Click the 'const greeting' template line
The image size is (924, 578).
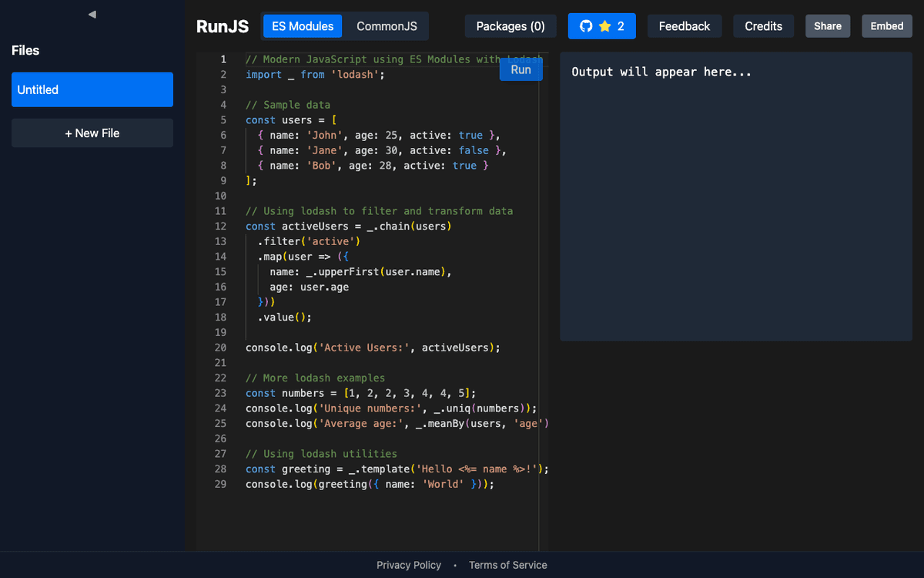[397, 469]
